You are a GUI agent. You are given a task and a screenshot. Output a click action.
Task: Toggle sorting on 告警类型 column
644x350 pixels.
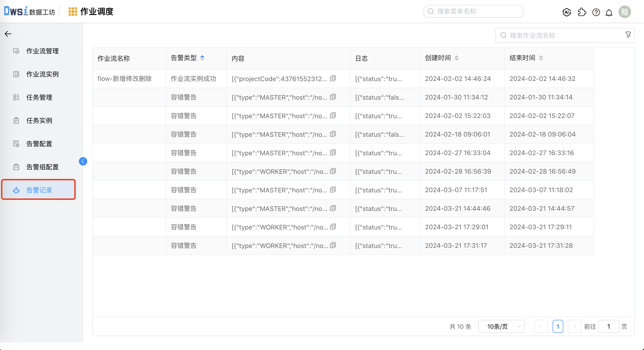tap(202, 58)
